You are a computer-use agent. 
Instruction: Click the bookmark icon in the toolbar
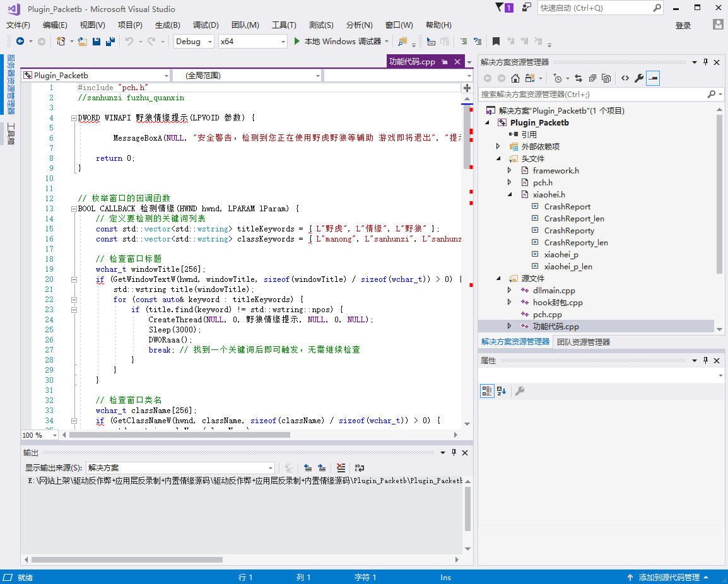(496, 42)
